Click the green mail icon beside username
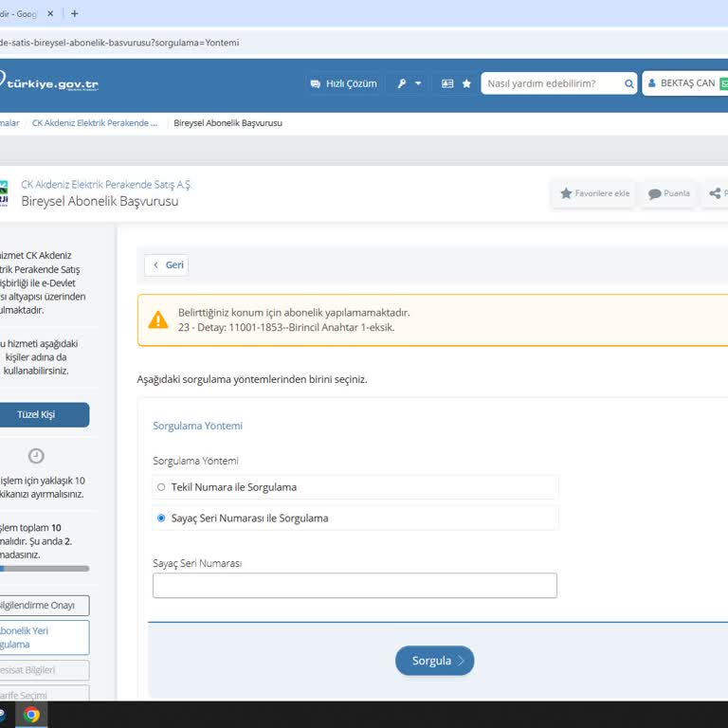728x728 pixels. coord(724,83)
